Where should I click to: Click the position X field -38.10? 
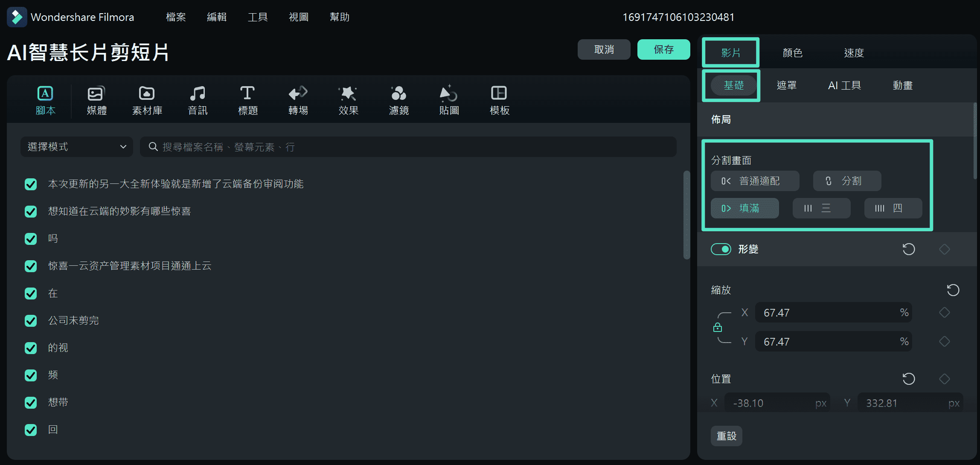pos(777,403)
